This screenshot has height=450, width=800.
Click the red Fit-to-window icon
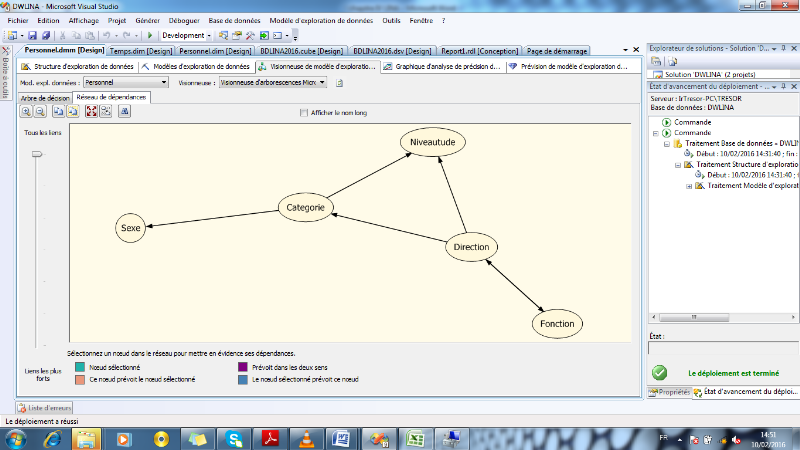91,111
